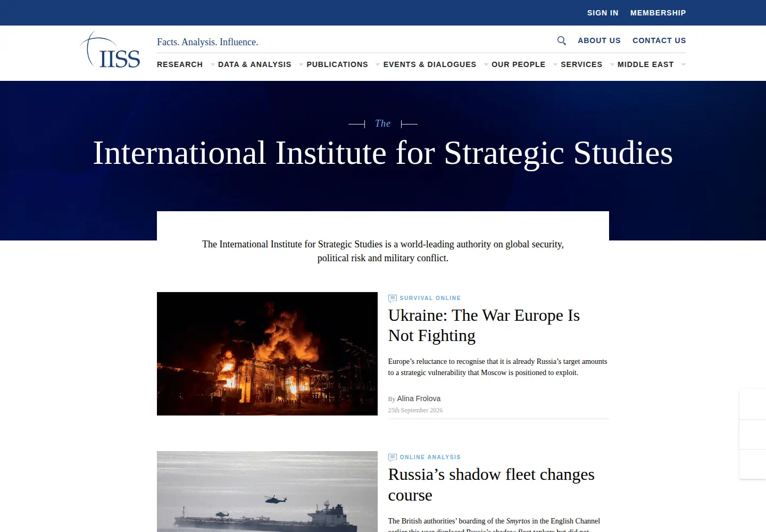The image size is (766, 532).
Task: Click the Sign In link
Action: pyautogui.click(x=603, y=13)
